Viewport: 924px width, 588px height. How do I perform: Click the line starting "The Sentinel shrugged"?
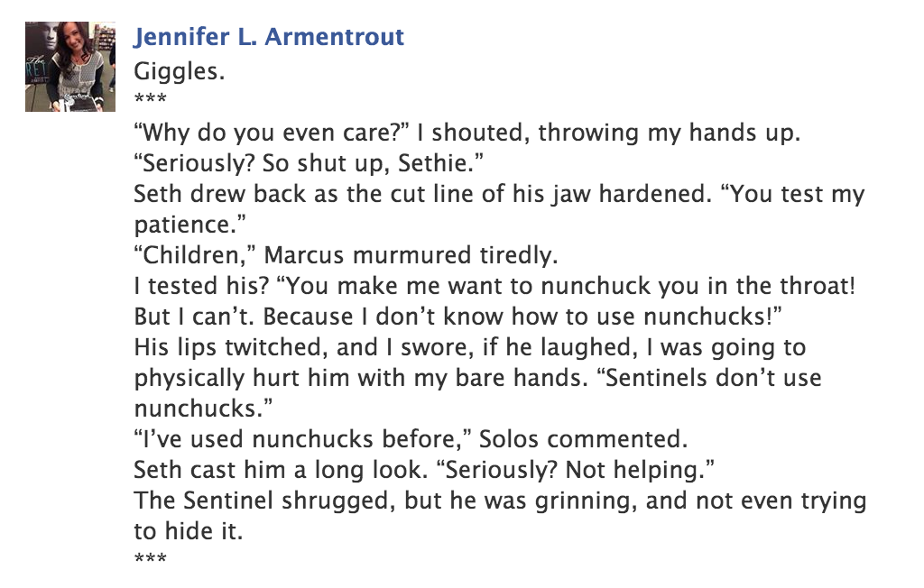point(500,501)
